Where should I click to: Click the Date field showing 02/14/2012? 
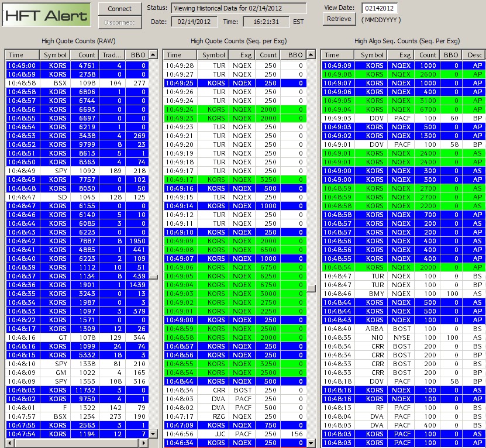click(x=194, y=22)
